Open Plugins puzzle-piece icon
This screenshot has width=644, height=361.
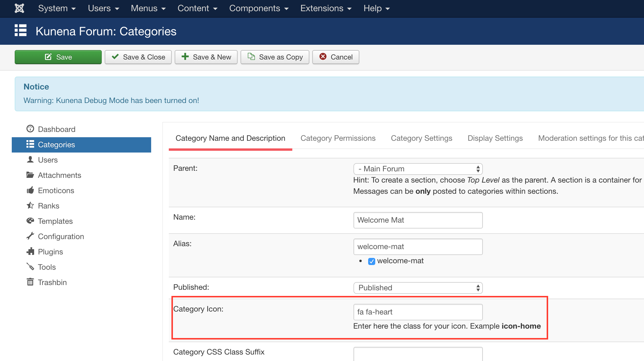[x=30, y=251]
